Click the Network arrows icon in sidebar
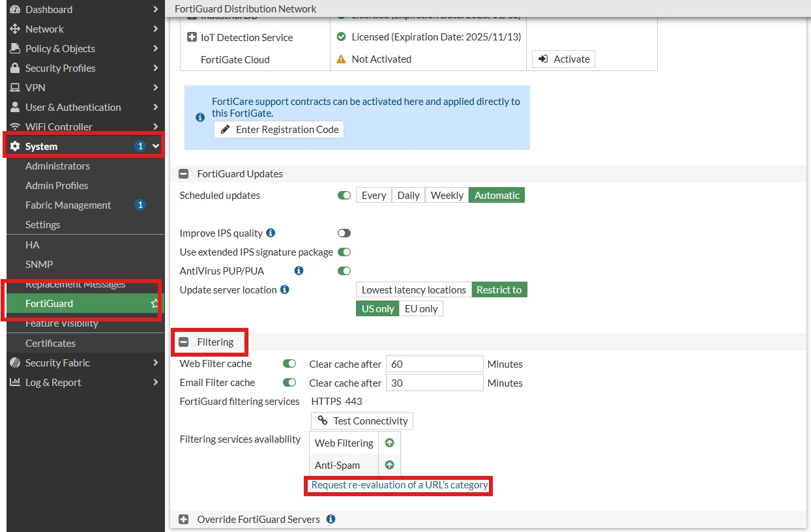The image size is (811, 532). tap(15, 29)
